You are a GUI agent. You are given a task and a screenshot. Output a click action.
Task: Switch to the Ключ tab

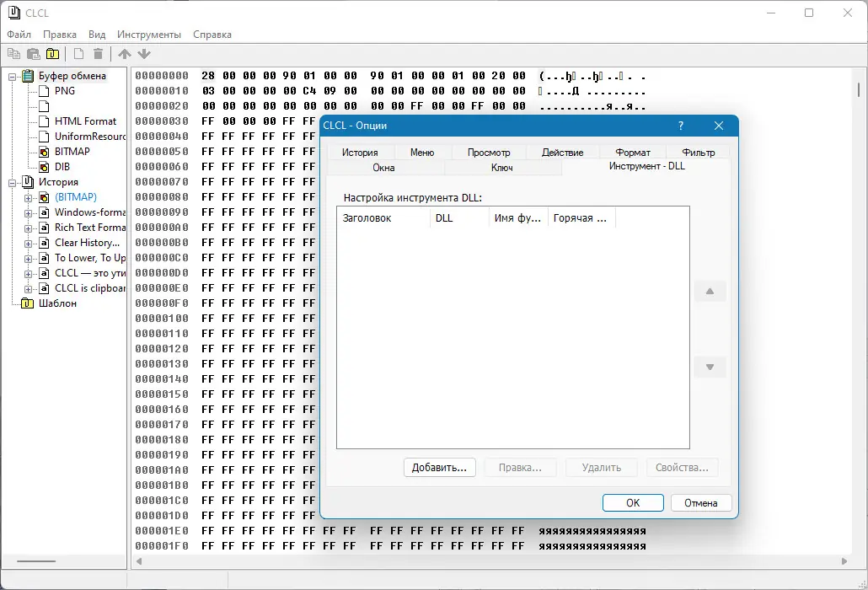point(502,168)
